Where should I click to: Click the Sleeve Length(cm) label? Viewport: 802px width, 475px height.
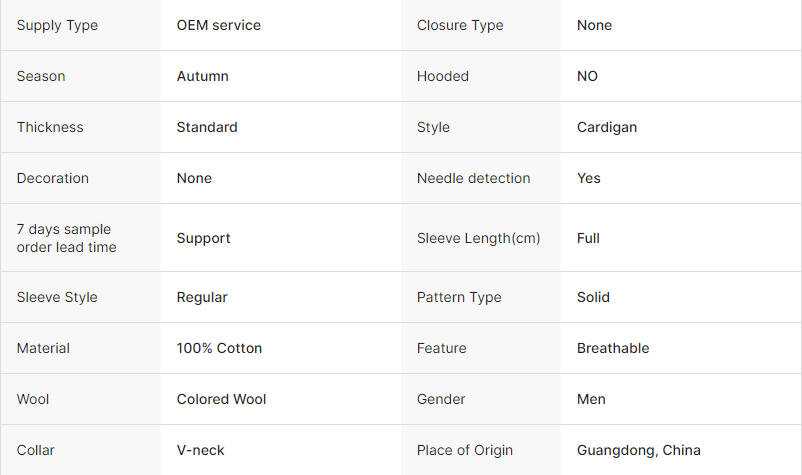[x=478, y=238]
